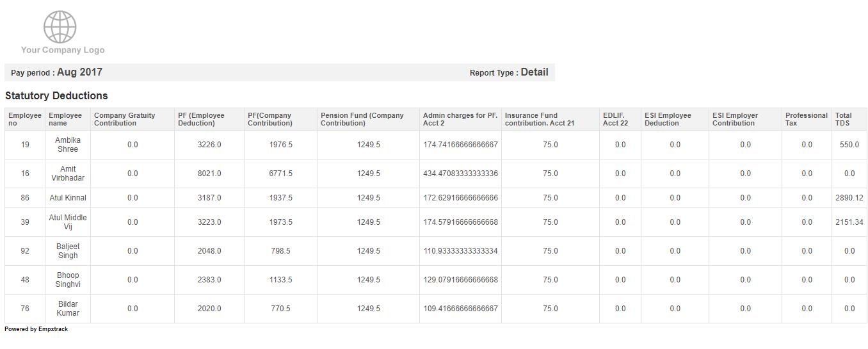The image size is (868, 349).
Task: Select the Professional Tax column header
Action: pyautogui.click(x=806, y=119)
